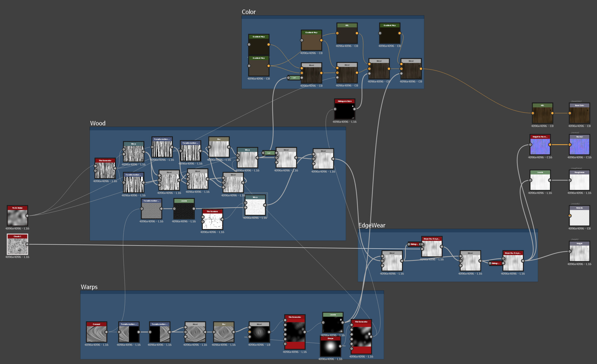The image size is (597, 364).
Task: Click the highlighted Warp node beside Tile Random
Action: [x=255, y=205]
